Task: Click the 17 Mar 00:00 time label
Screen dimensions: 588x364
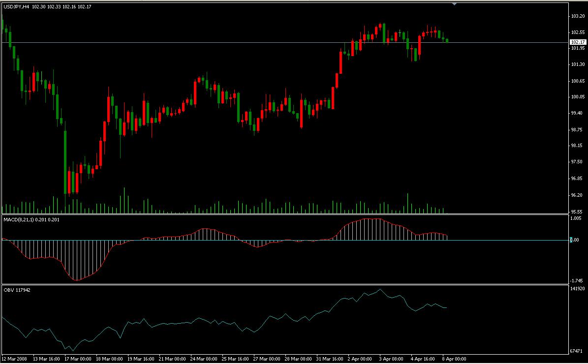Action: [x=78, y=359]
